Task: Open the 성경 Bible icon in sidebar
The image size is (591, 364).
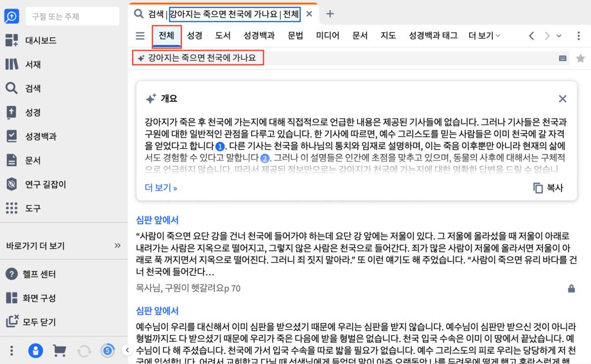Action: click(12, 112)
